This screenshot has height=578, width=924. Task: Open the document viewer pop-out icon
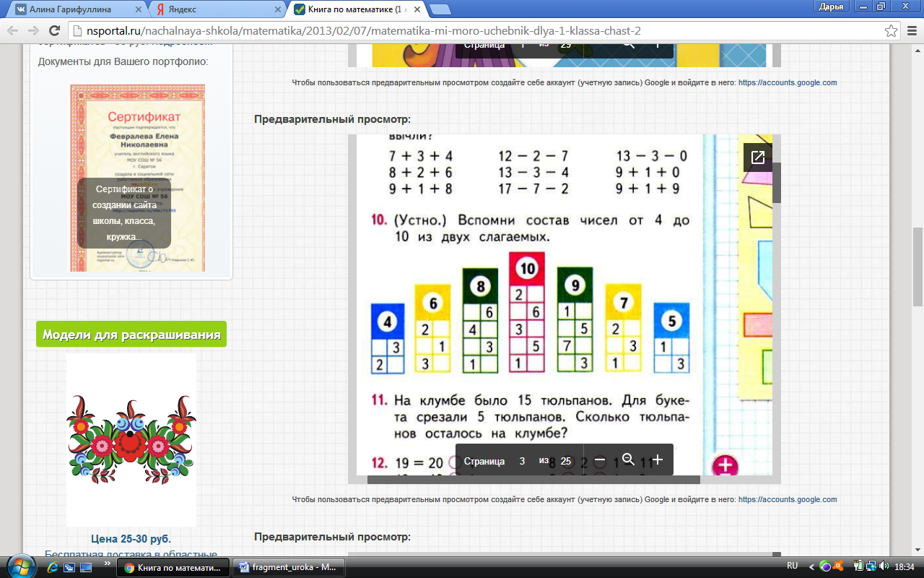coord(758,158)
